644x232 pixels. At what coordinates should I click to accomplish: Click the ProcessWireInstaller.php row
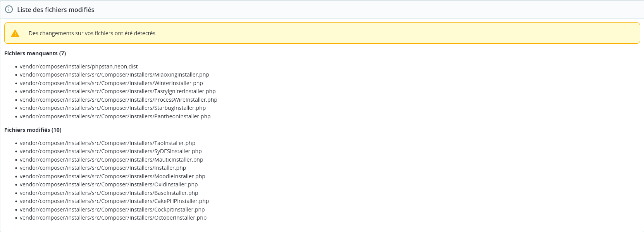click(x=119, y=100)
